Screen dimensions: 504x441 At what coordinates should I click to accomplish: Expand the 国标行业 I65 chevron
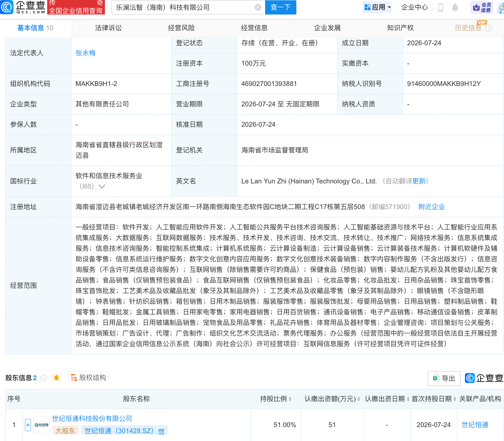(x=102, y=186)
